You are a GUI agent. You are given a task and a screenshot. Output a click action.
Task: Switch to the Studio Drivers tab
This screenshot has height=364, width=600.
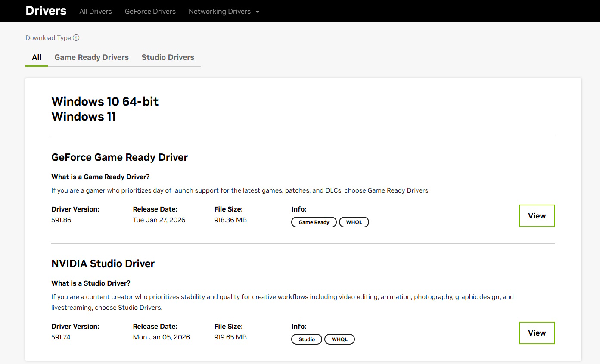[168, 57]
